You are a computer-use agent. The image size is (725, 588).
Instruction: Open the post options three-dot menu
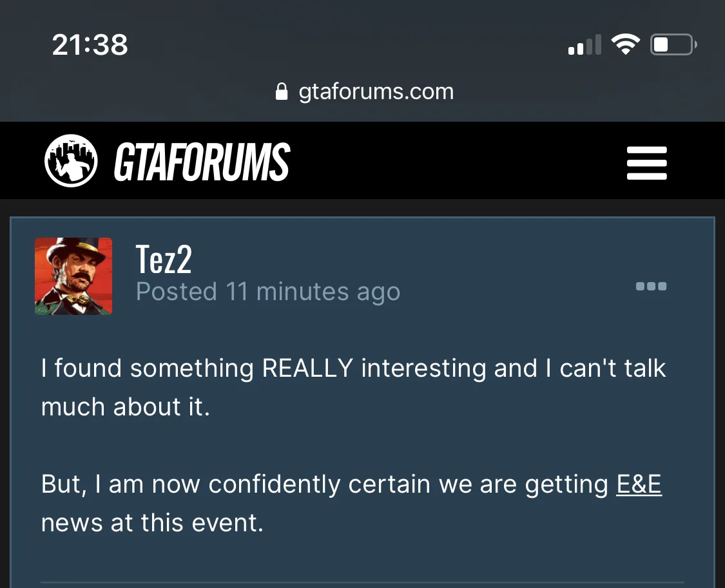[x=651, y=287]
